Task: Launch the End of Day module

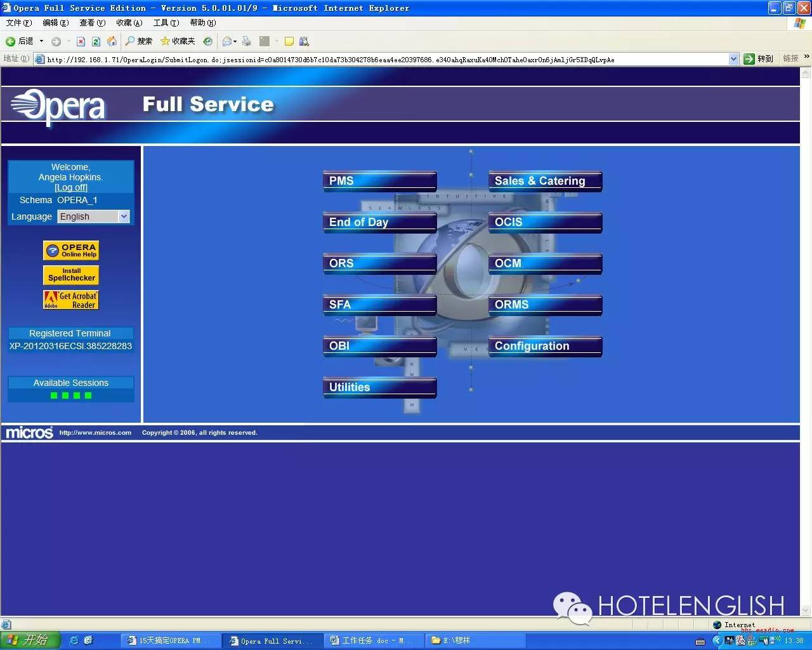Action: (379, 222)
